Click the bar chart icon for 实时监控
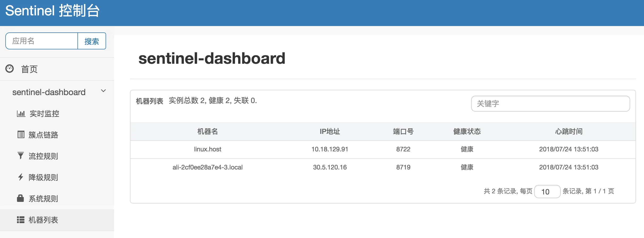 [21, 114]
